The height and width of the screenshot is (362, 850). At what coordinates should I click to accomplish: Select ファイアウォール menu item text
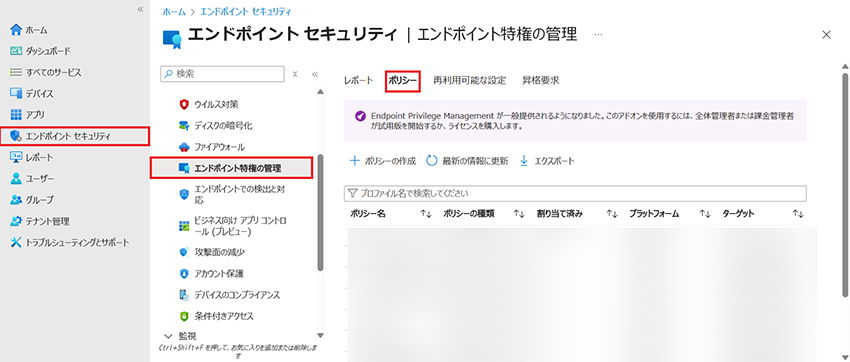coord(220,147)
